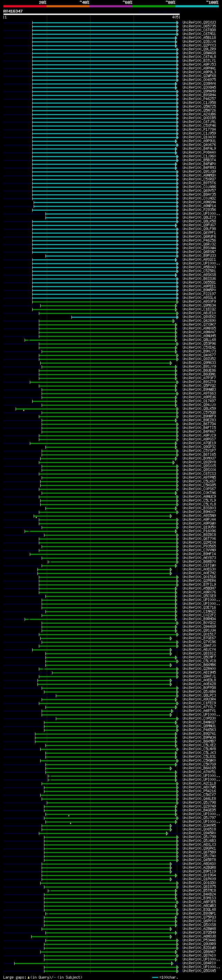This screenshot has width=222, height=980.
Task: Open hit UniRef100_C6T8D8
Action: coord(199,30)
